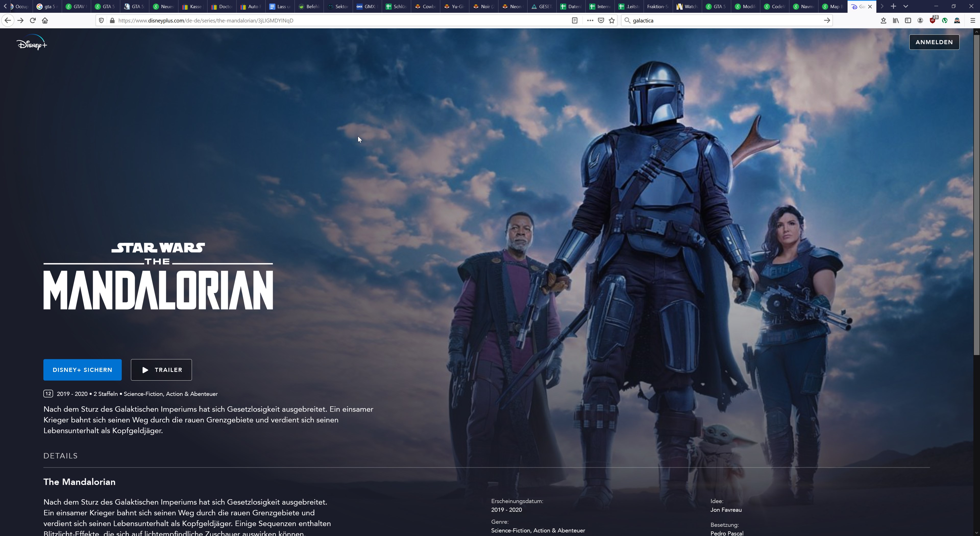Go forward to the next page
The height and width of the screenshot is (536, 980).
click(20, 20)
